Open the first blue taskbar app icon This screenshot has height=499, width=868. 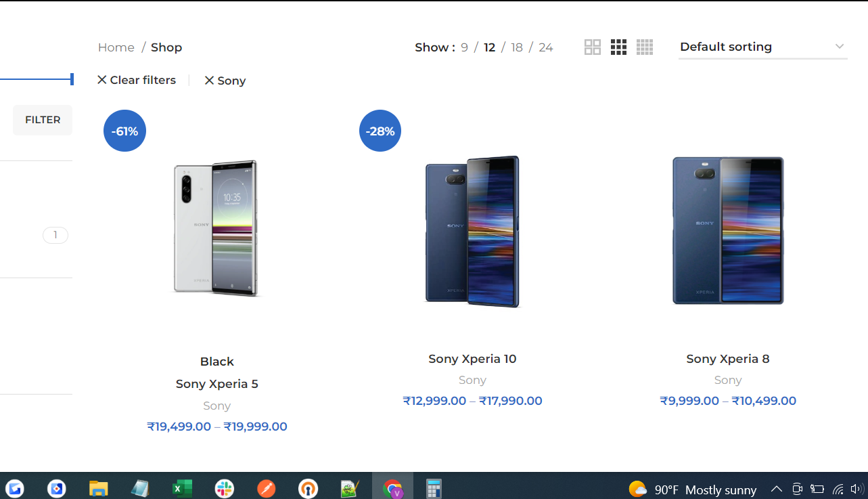click(x=15, y=488)
